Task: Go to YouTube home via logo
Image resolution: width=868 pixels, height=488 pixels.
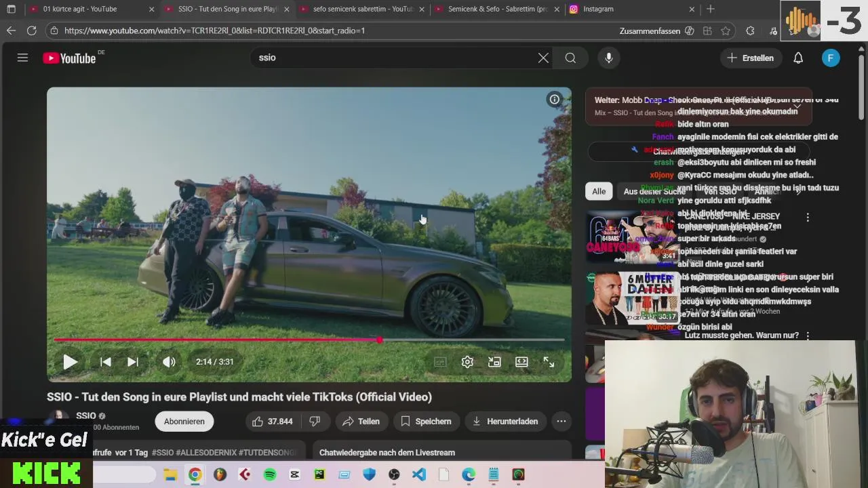Action: click(x=69, y=58)
